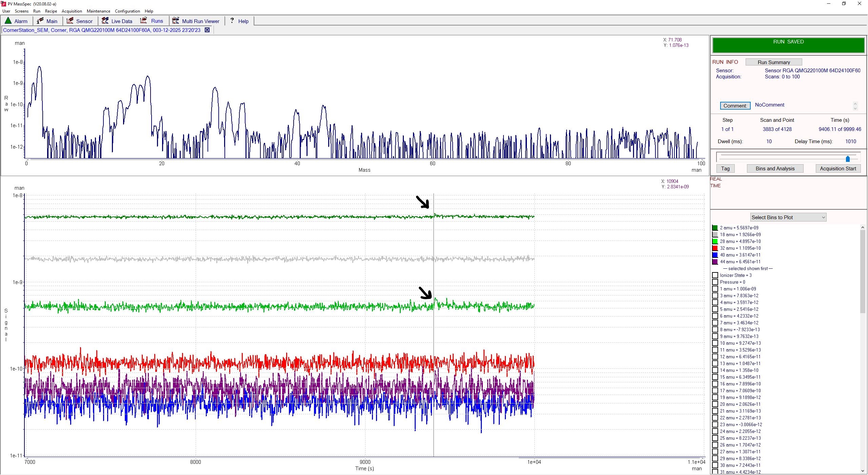Check the 14 amu bin checkbox
Image resolution: width=868 pixels, height=475 pixels.
pos(715,370)
